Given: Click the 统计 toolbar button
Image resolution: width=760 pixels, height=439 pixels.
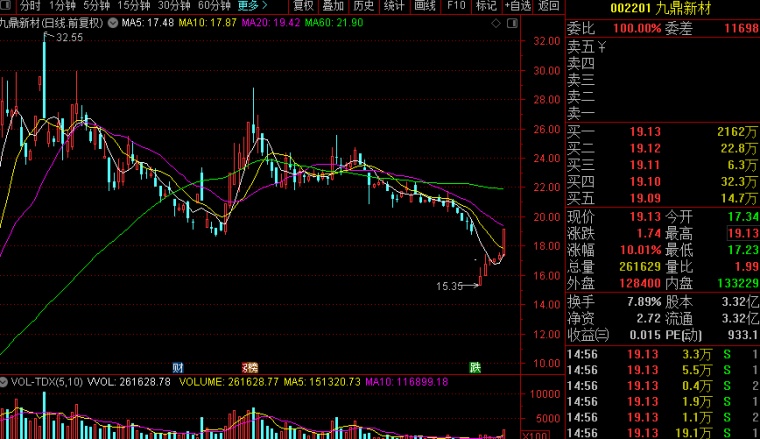Looking at the screenshot, I should click(x=394, y=6).
